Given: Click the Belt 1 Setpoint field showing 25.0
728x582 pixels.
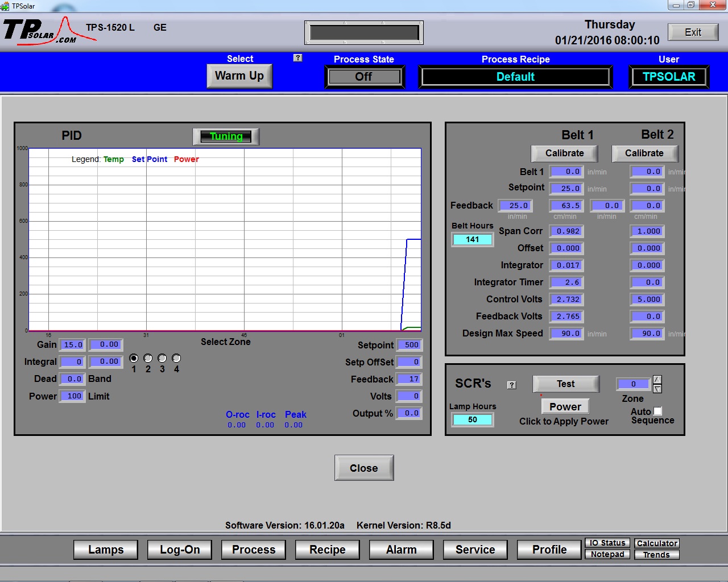Looking at the screenshot, I should pyautogui.click(x=567, y=188).
